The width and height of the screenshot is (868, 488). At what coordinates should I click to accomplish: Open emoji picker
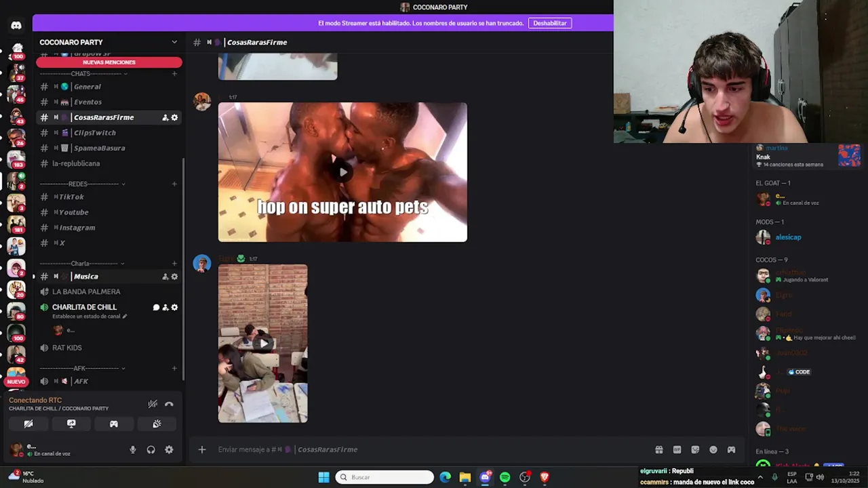coord(713,449)
